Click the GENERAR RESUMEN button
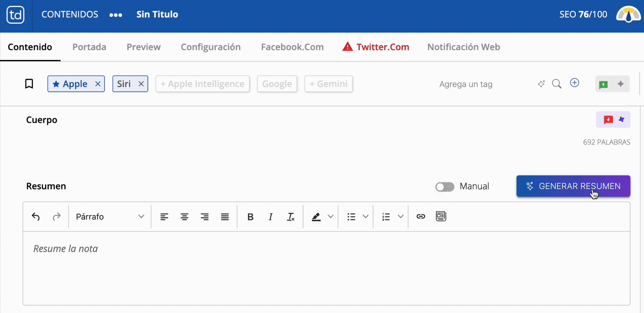This screenshot has height=313, width=644. click(x=573, y=186)
